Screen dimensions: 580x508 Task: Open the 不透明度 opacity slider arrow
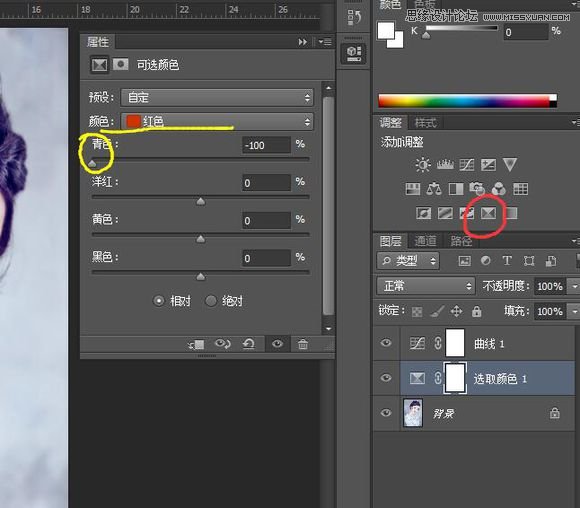point(573,286)
